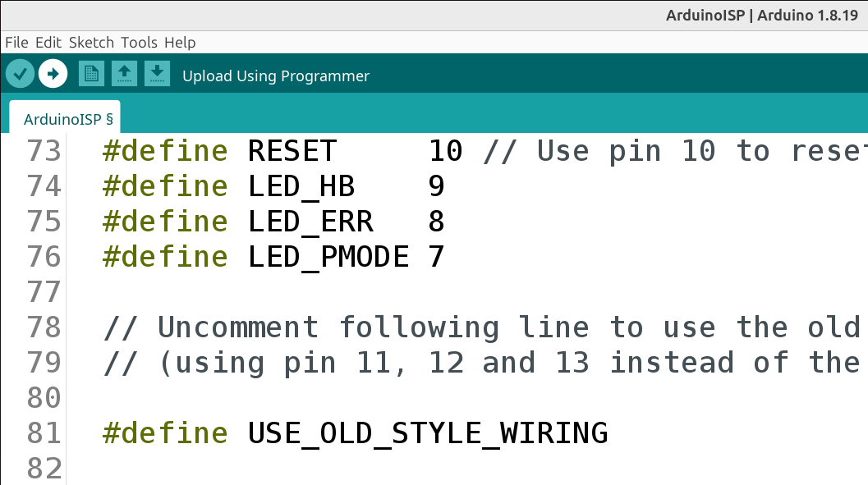Open the Edit menu

coord(48,43)
